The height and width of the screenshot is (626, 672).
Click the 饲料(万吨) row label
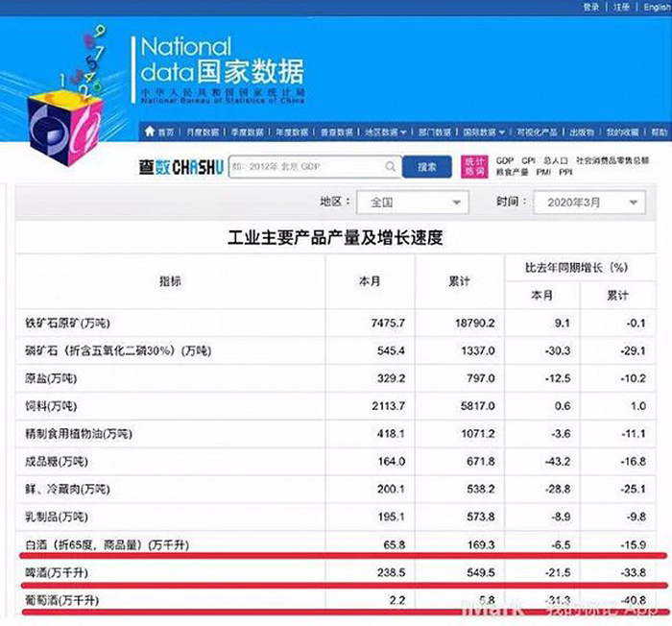coord(51,406)
